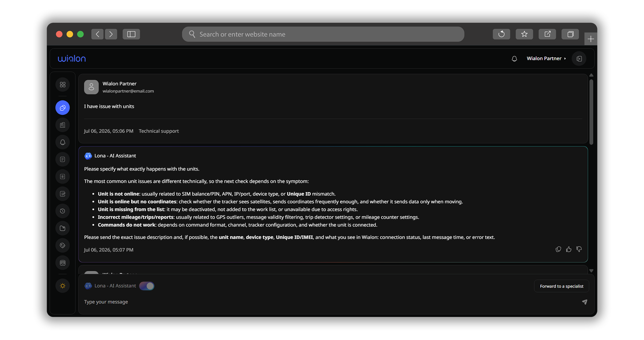Open the billing receipt sidebar icon
Screen dimensions: 644x340
63,176
